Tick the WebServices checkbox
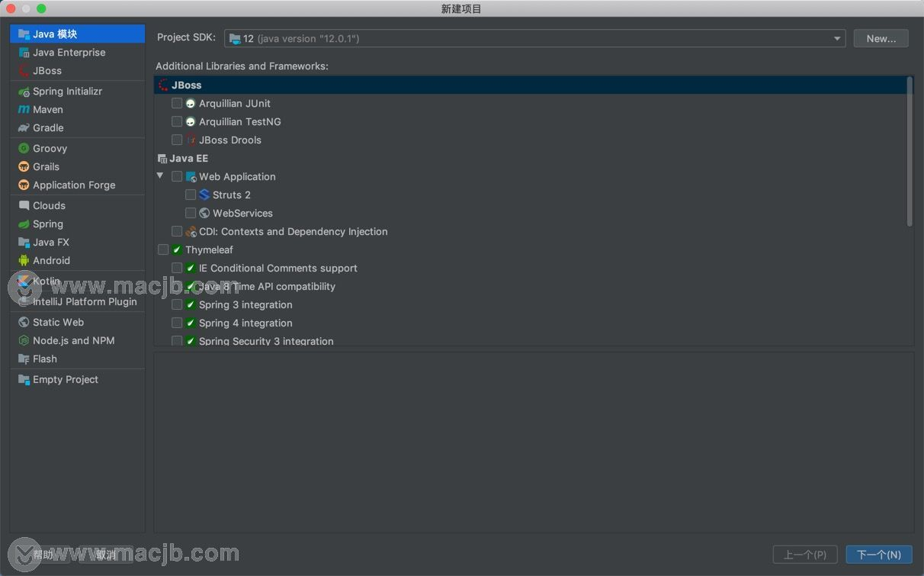The height and width of the screenshot is (576, 924). [191, 213]
